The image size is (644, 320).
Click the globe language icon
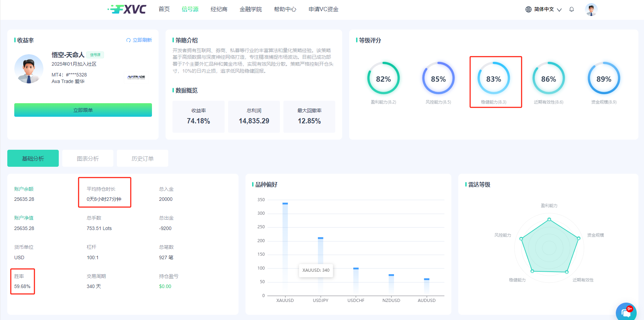pos(528,9)
